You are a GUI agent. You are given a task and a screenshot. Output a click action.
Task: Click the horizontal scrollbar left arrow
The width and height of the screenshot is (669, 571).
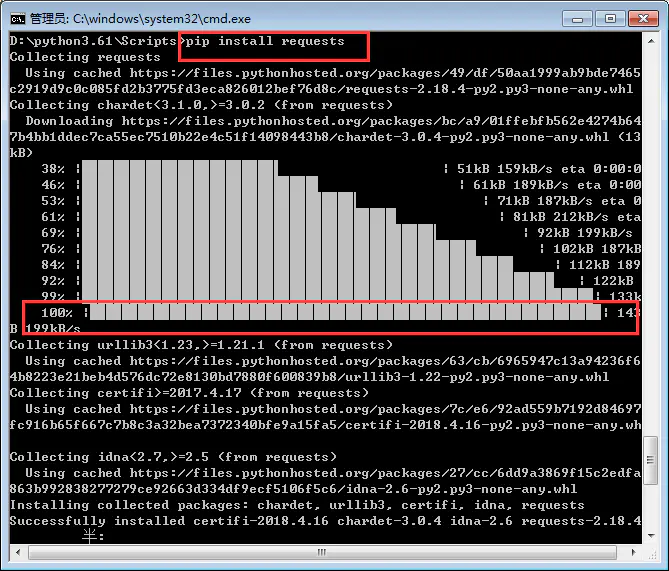(x=18, y=552)
